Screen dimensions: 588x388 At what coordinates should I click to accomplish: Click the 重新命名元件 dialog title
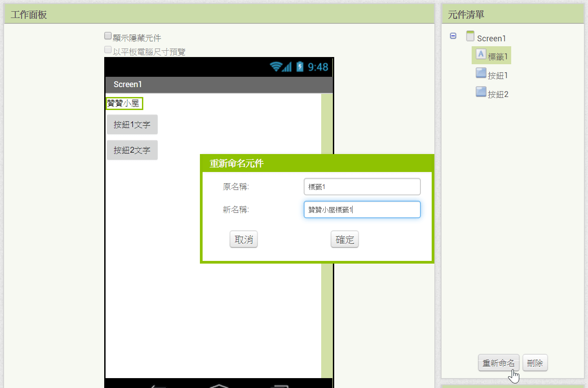pyautogui.click(x=237, y=163)
